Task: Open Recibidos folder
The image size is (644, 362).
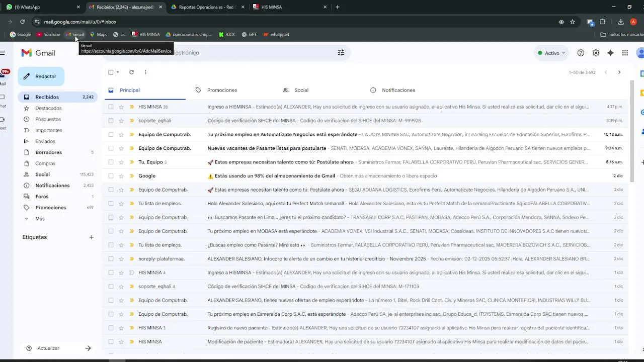Action: click(x=57, y=97)
